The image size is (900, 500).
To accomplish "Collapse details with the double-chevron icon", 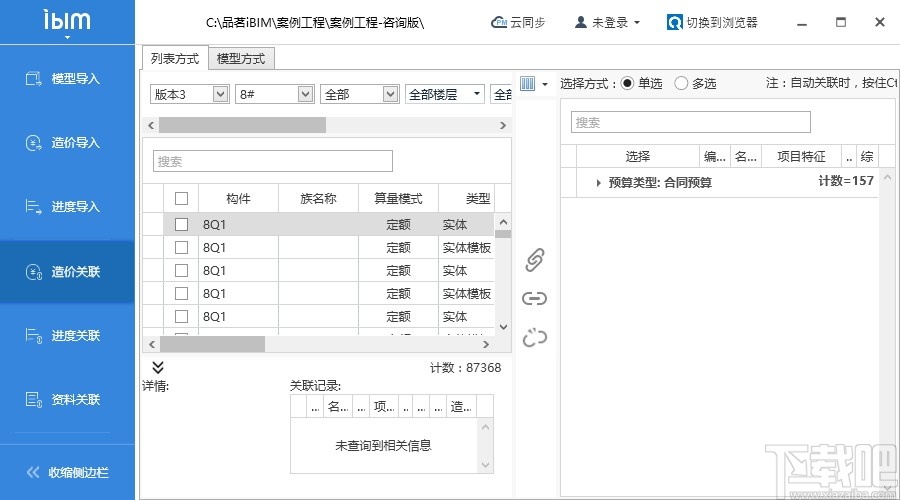I will pos(158,367).
